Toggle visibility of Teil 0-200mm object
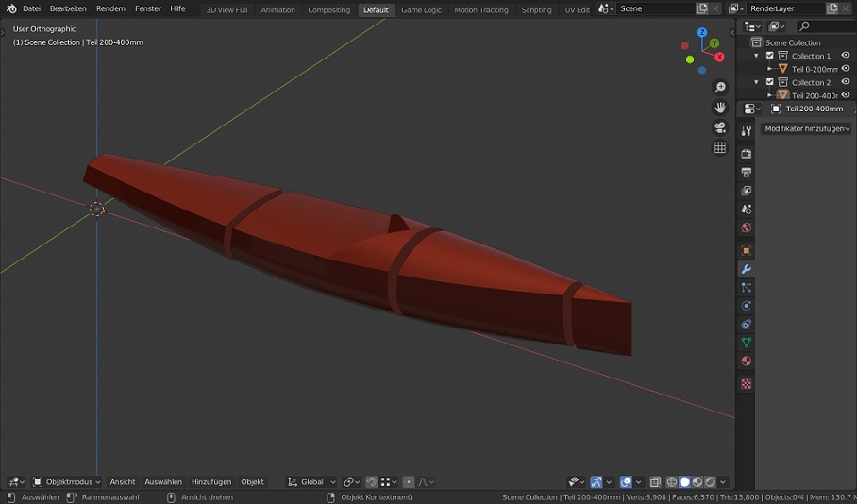The width and height of the screenshot is (857, 504). click(x=846, y=69)
